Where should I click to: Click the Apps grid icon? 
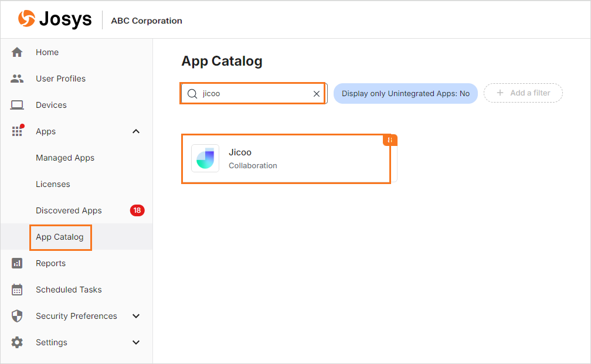pyautogui.click(x=18, y=131)
